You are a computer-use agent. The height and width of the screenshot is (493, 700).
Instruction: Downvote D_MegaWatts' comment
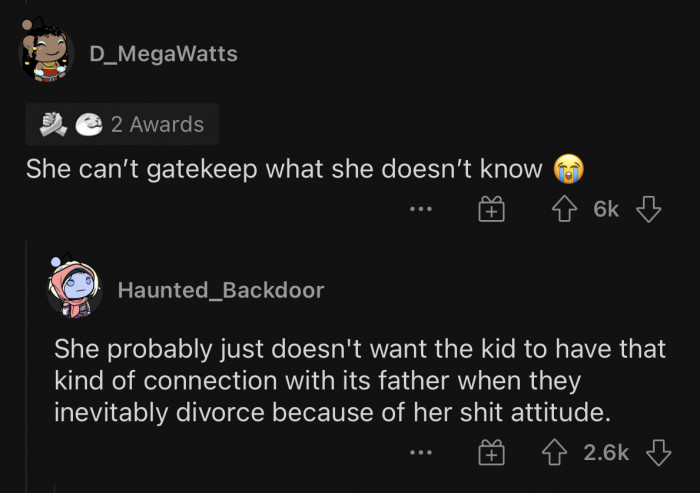[x=648, y=209]
